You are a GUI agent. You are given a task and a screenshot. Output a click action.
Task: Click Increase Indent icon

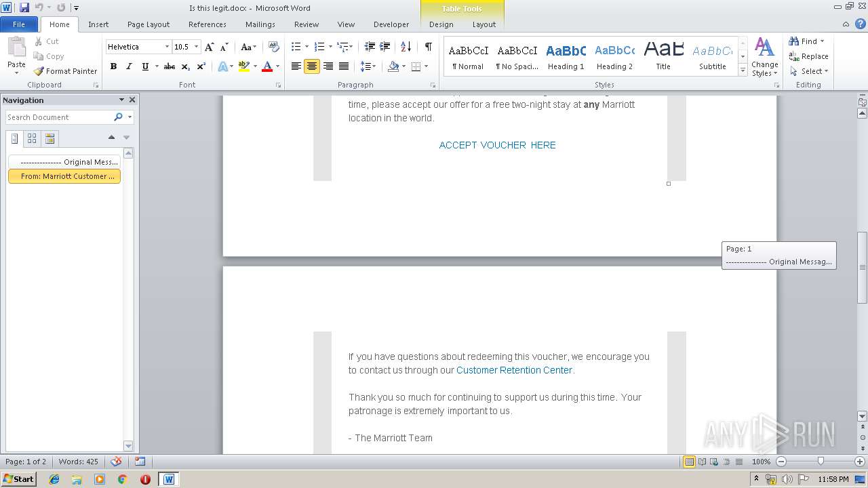pos(384,47)
